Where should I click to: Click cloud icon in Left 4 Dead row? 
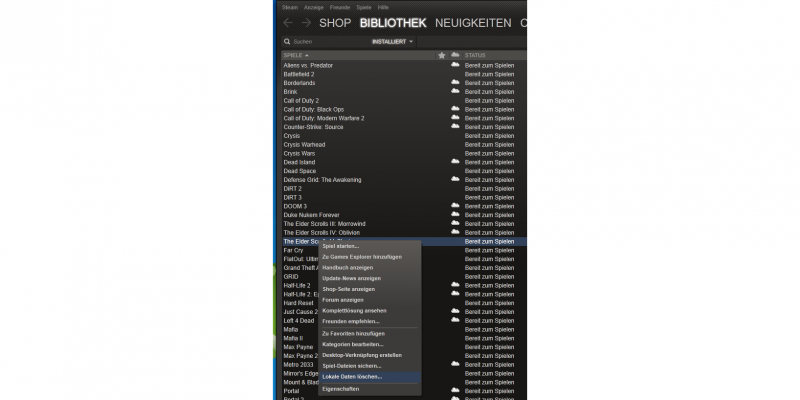(455, 320)
